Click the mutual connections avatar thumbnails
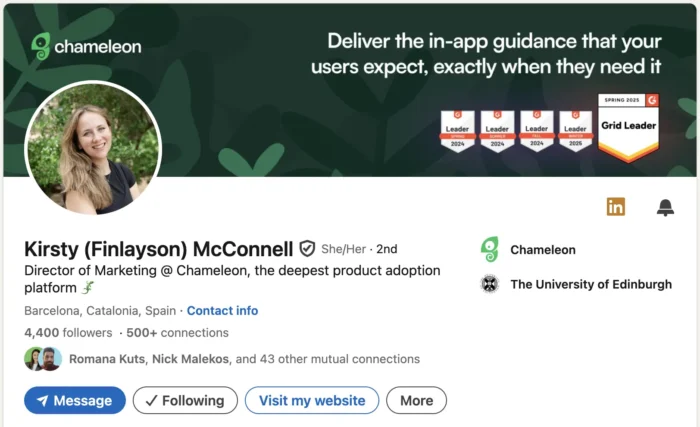Image resolution: width=700 pixels, height=427 pixels. coord(43,359)
